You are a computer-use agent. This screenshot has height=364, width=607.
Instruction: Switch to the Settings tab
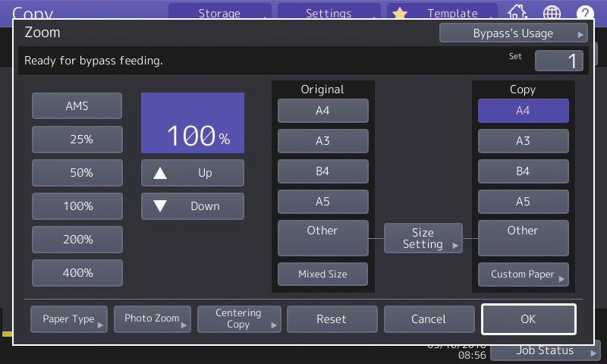click(329, 13)
